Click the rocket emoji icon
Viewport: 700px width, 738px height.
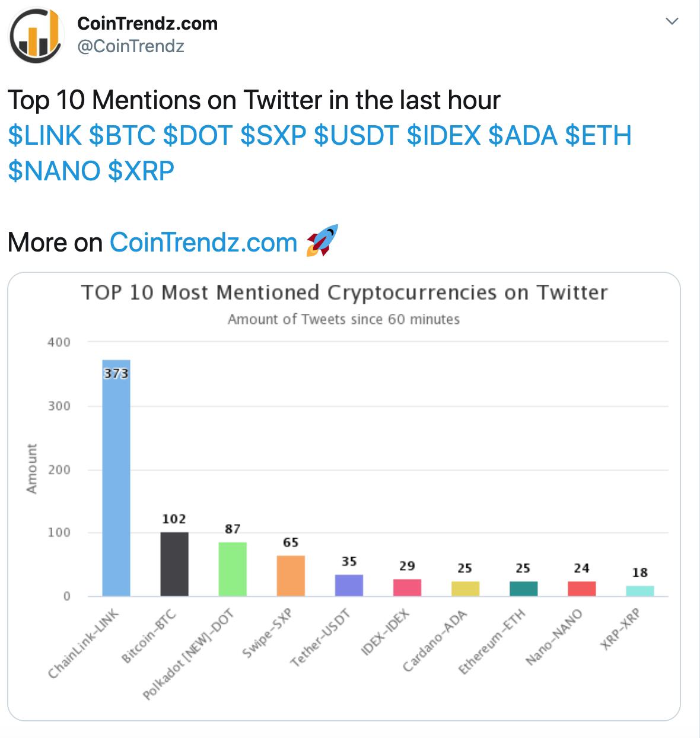(322, 241)
